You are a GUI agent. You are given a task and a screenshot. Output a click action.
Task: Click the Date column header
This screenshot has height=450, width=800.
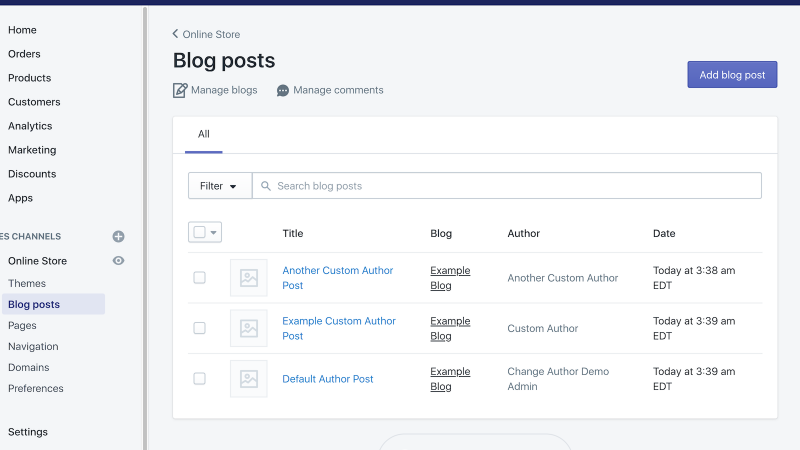(x=664, y=233)
